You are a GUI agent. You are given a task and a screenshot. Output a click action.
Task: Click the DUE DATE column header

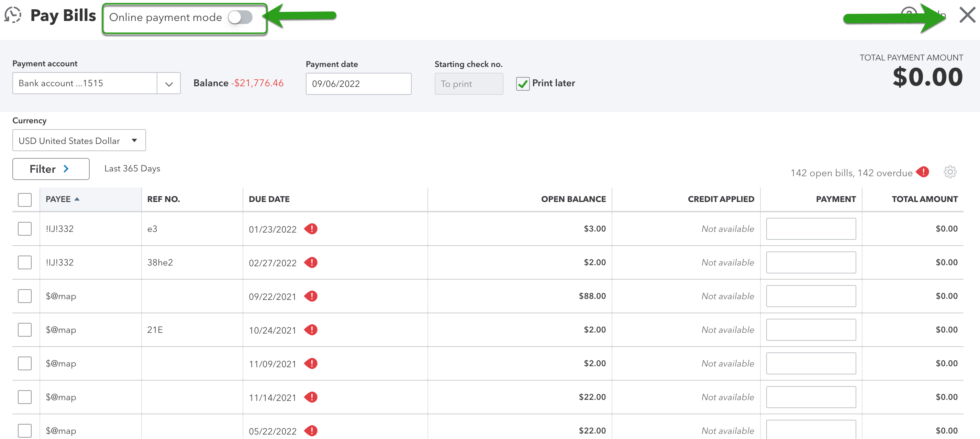269,199
